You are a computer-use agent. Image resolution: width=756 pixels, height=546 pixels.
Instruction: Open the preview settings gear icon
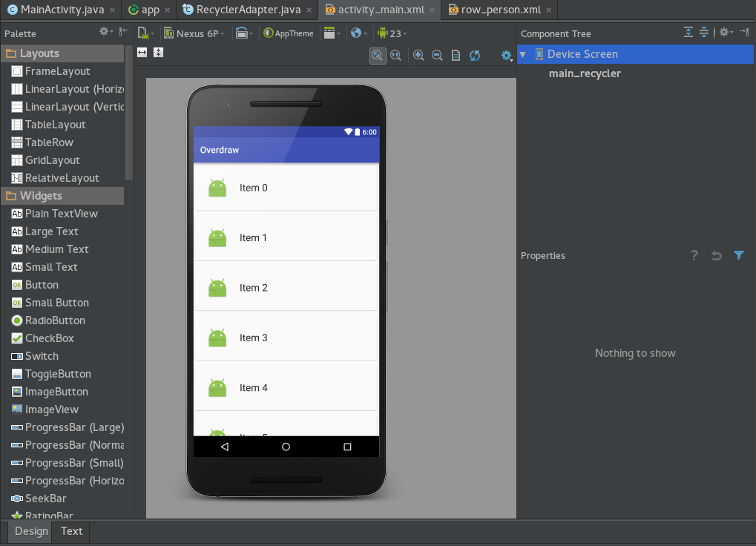(506, 55)
